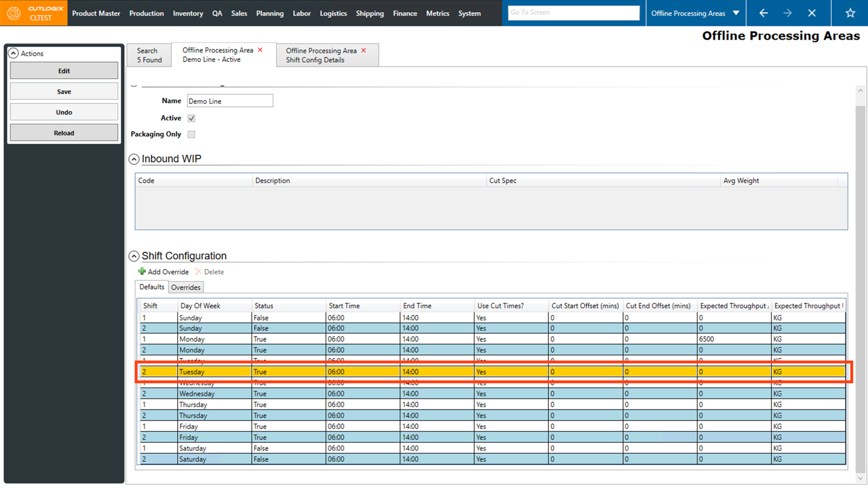The width and height of the screenshot is (868, 486).
Task: Click the back navigation arrow
Action: [x=763, y=13]
